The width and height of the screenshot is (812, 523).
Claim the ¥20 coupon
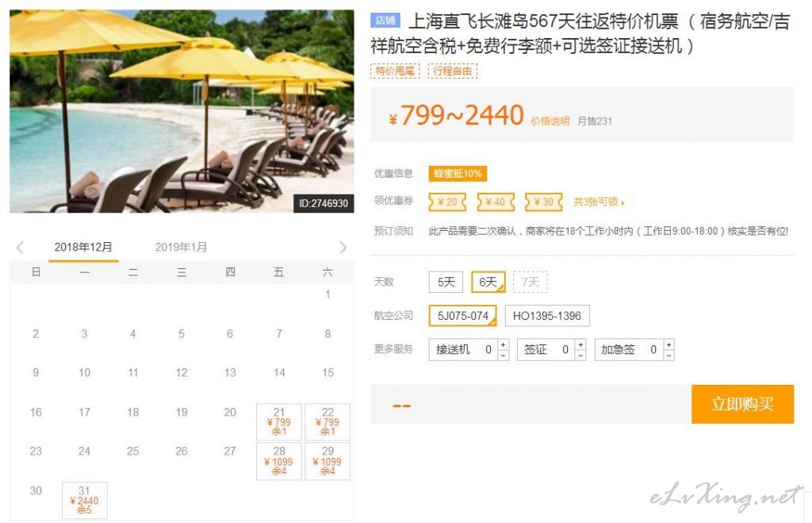447,202
